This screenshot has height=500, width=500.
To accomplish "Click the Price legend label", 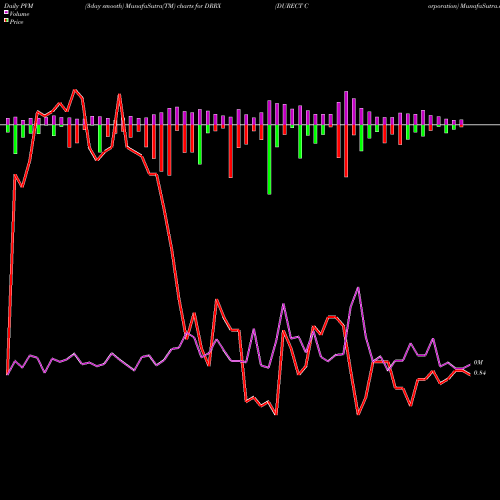I will (16, 22).
